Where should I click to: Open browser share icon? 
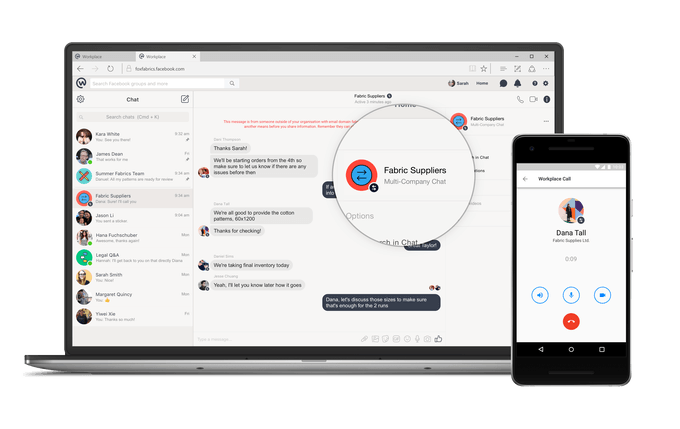[x=532, y=69]
